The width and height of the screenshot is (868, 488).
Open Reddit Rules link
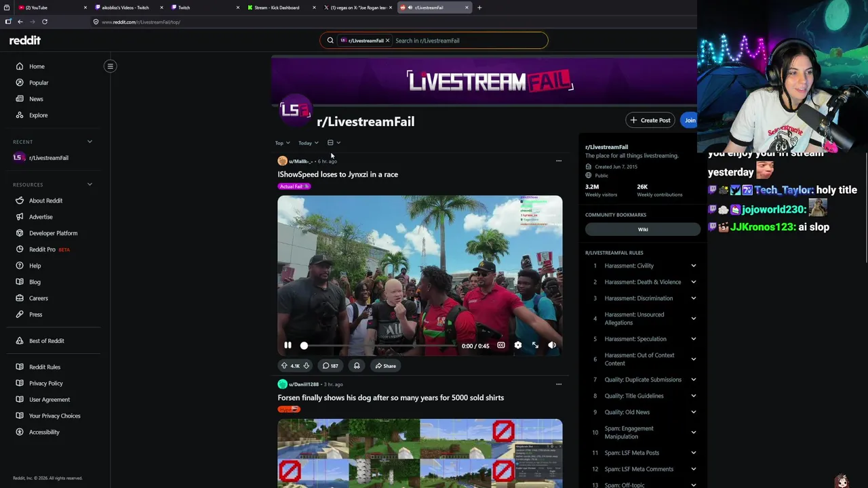point(45,367)
